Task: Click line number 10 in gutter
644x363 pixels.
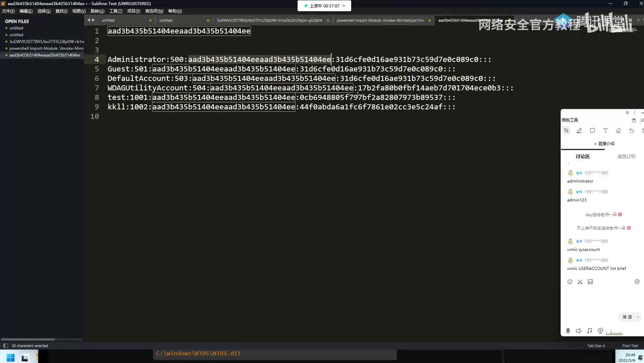Action: pos(94,116)
